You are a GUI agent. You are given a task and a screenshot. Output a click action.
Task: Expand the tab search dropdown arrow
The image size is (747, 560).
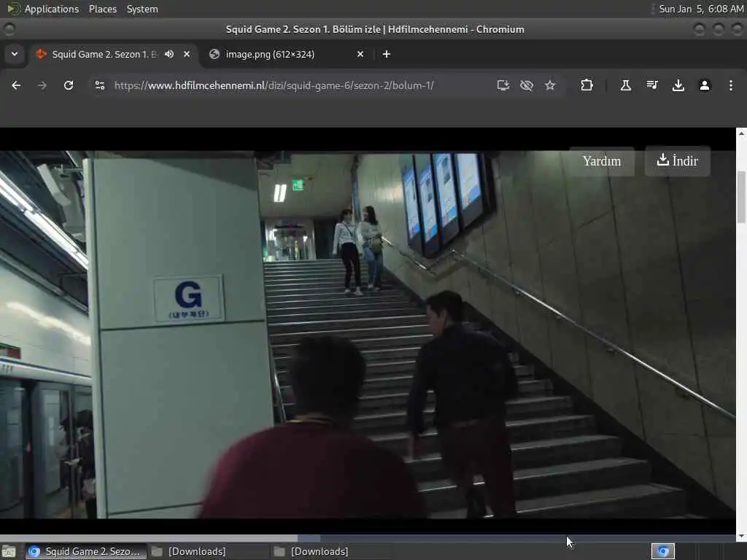click(15, 54)
